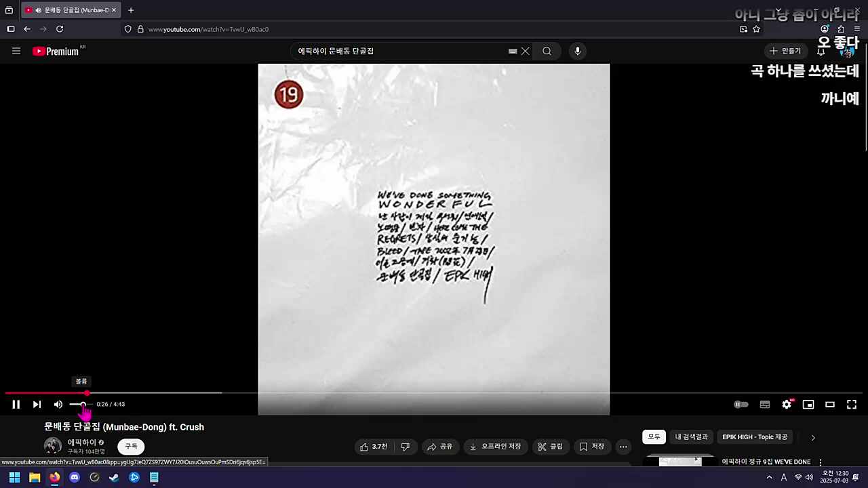Image resolution: width=868 pixels, height=488 pixels.
Task: Open the tracking protection shield icon
Action: (x=127, y=29)
